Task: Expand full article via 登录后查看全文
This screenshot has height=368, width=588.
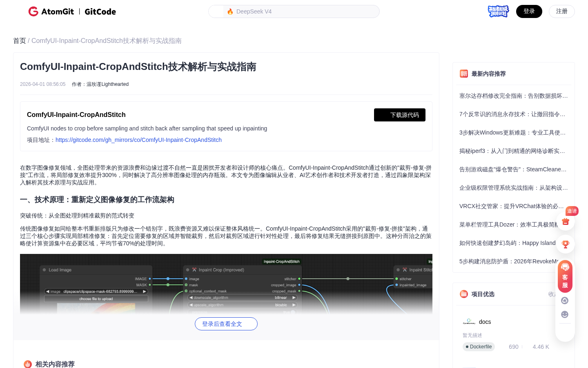Action: pos(226,324)
